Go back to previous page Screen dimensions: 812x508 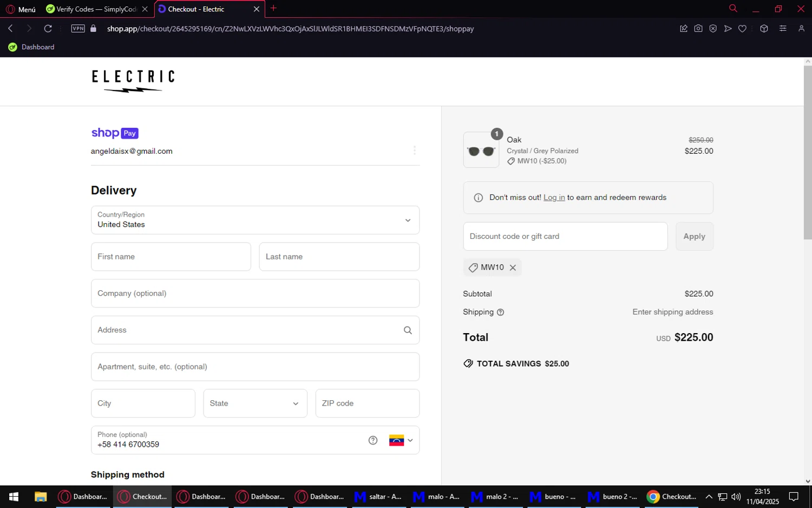[10, 29]
